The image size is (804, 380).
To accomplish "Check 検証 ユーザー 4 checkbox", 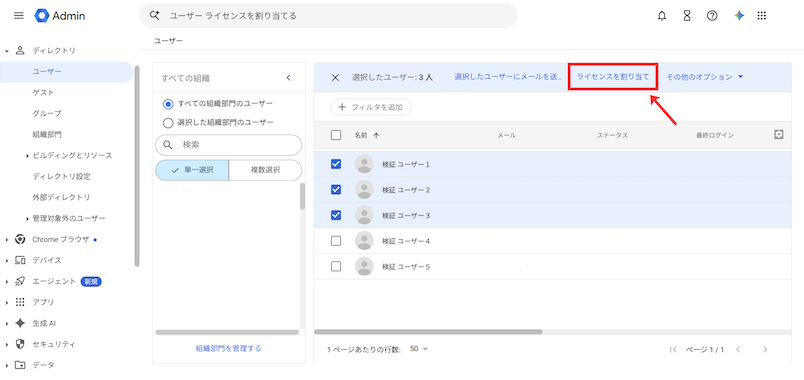I will [336, 241].
